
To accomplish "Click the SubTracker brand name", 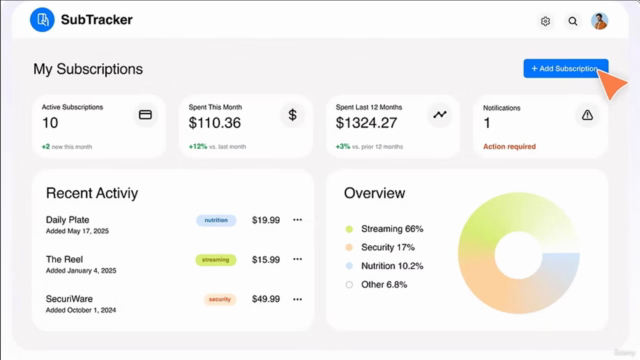I will click(x=97, y=20).
